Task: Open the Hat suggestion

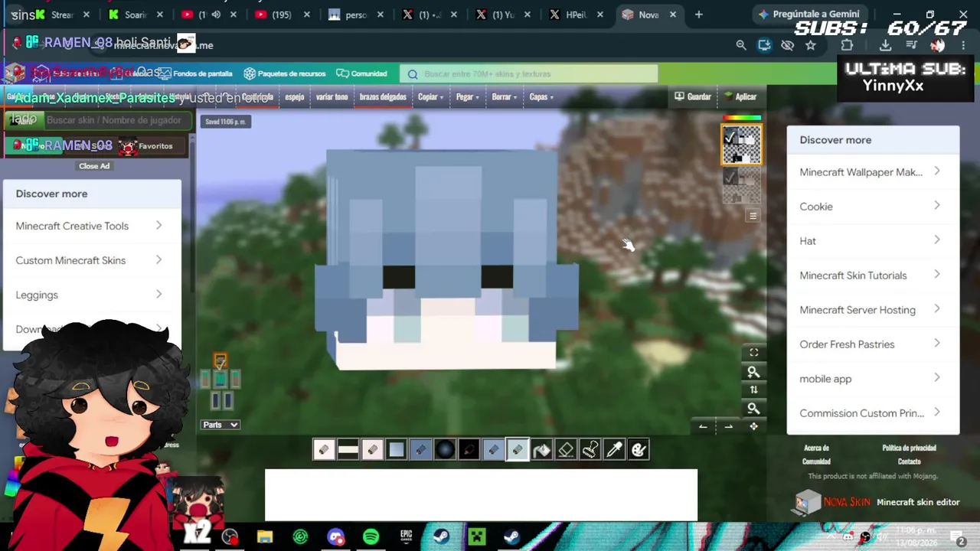Action: (x=873, y=241)
